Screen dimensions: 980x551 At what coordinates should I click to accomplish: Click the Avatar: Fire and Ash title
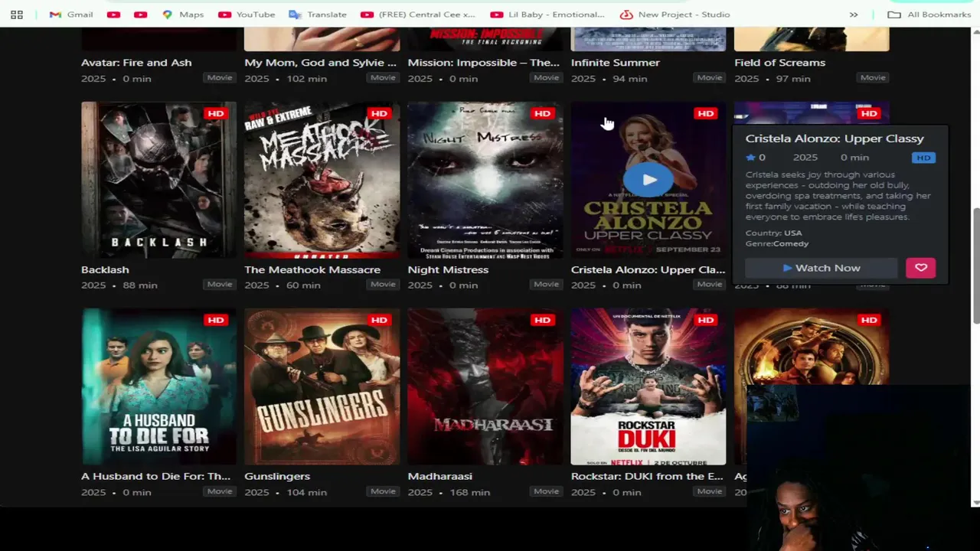[x=136, y=63]
